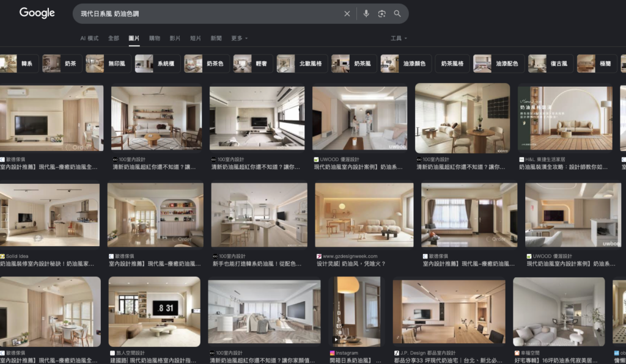Switch to the 新聞 tab
The width and height of the screenshot is (626, 364).
216,38
